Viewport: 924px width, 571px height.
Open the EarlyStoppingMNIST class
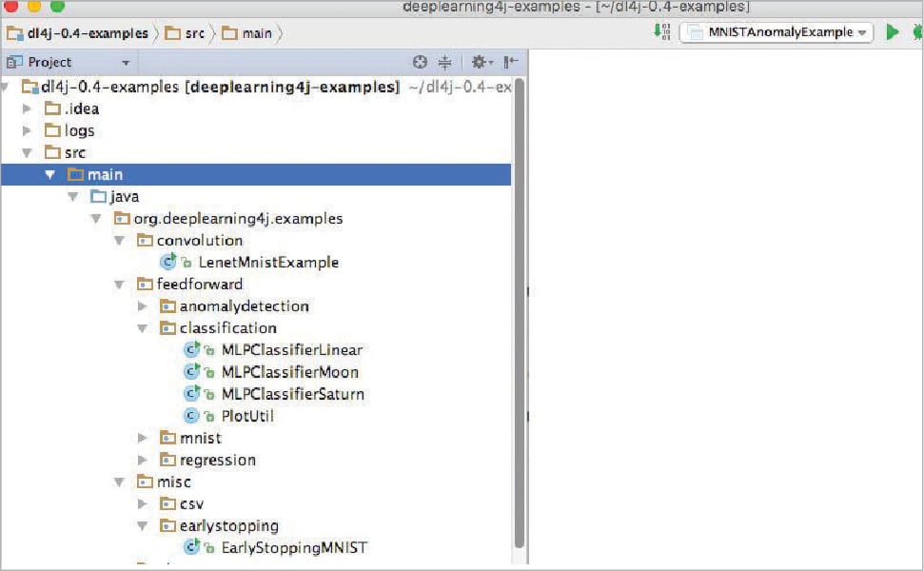tap(293, 547)
